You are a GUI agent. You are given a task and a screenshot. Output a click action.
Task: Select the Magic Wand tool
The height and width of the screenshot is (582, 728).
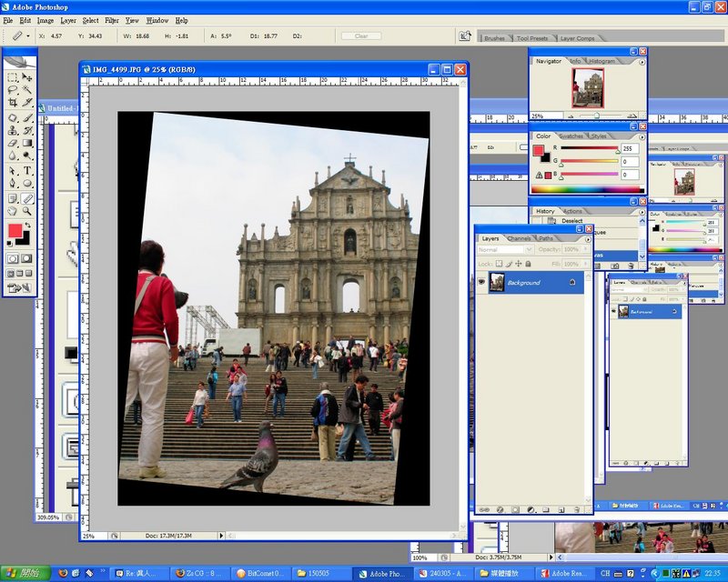point(27,90)
